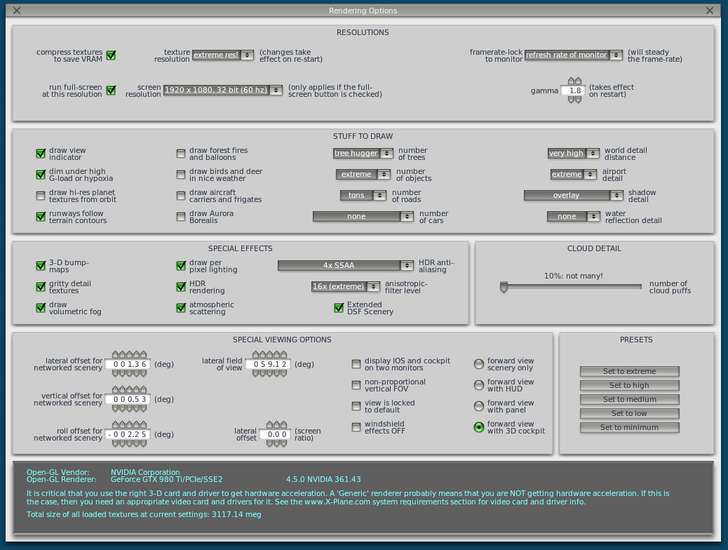The height and width of the screenshot is (550, 728).
Task: Select forward view with panel
Action: [479, 407]
